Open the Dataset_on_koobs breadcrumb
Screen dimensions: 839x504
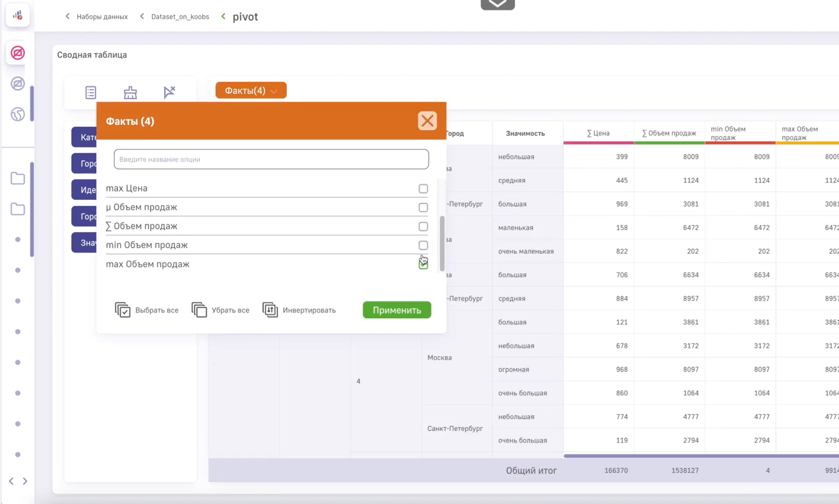[180, 16]
